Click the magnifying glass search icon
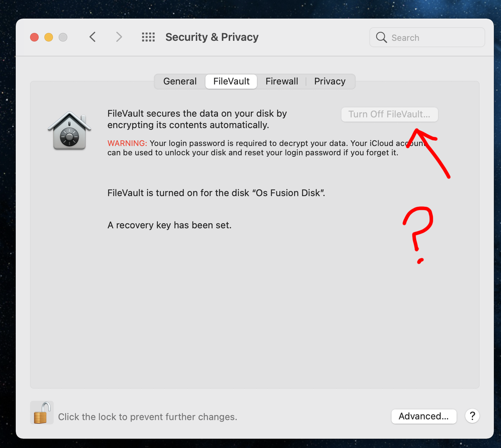This screenshot has height=448, width=501. (x=381, y=37)
